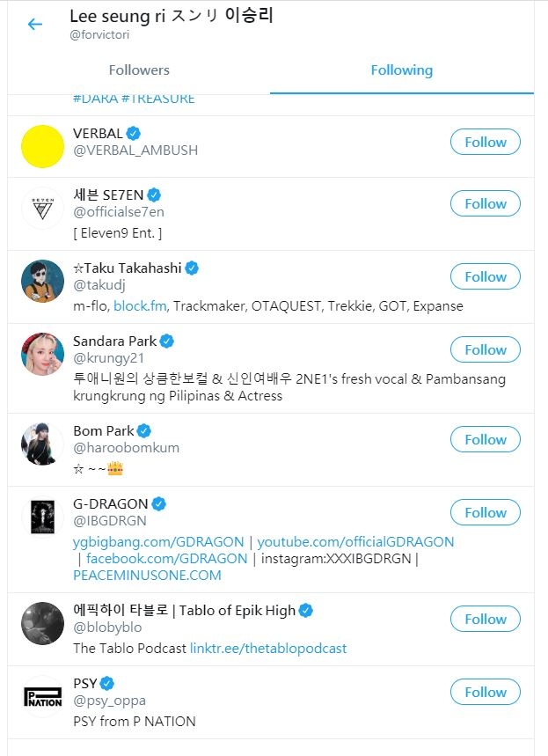548x756 pixels.
Task: Open SE7EN's logo profile avatar
Action: [x=42, y=209]
